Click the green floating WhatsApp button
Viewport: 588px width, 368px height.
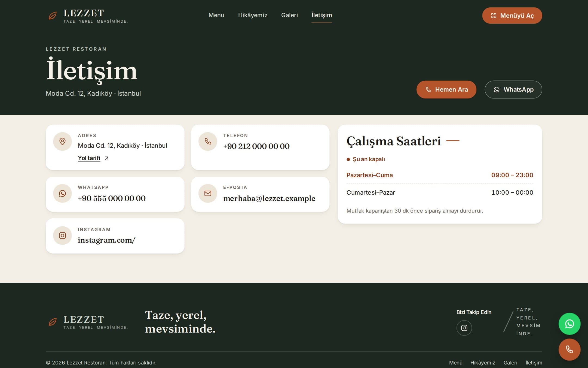click(x=569, y=324)
